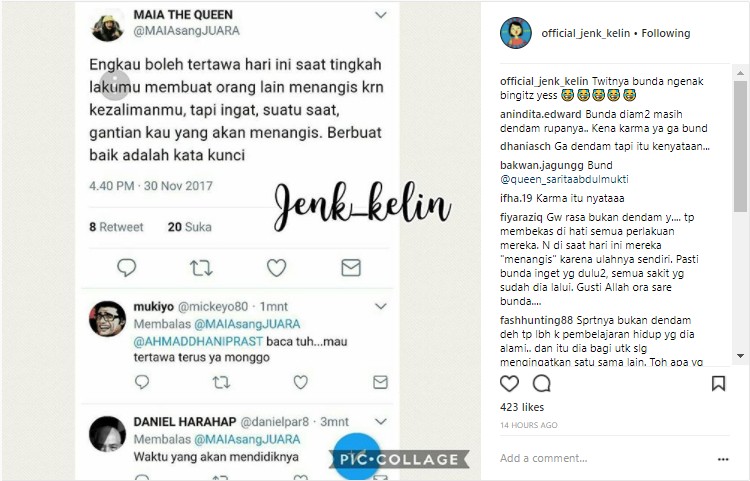Click the retweet icon under mukiyo's reply
This screenshot has height=481, width=750.
(221, 383)
